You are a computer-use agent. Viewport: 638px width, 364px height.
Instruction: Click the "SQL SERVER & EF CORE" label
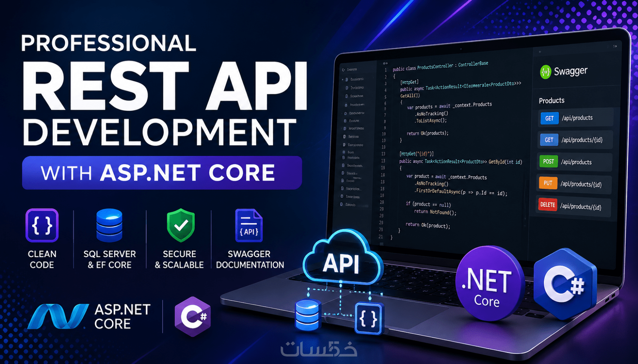click(110, 259)
